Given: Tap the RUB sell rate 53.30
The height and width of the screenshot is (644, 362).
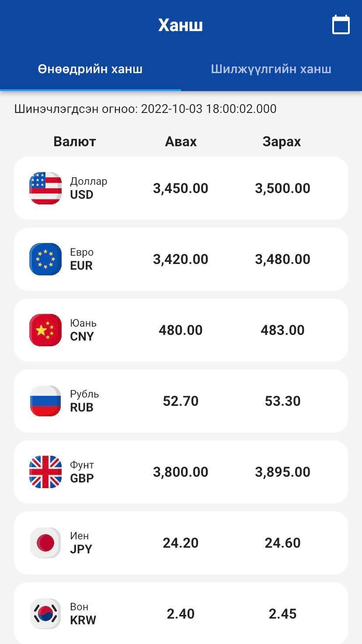Looking at the screenshot, I should point(282,401).
